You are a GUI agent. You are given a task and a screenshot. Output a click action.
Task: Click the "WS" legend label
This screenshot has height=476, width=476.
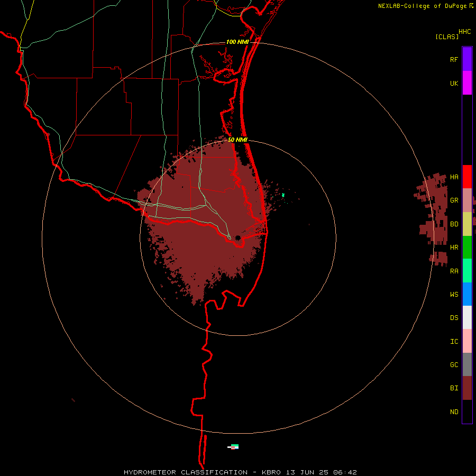(454, 294)
